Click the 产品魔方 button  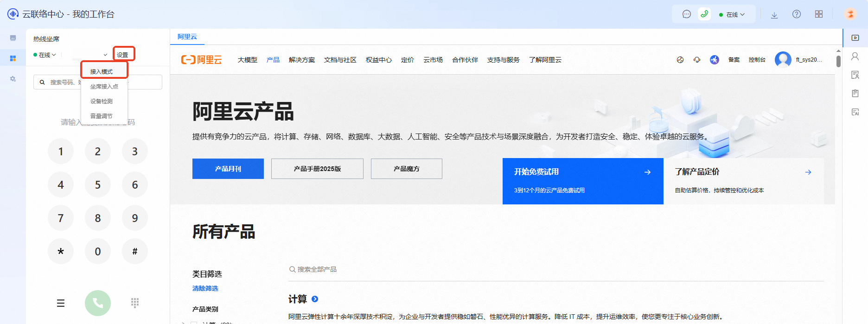407,169
